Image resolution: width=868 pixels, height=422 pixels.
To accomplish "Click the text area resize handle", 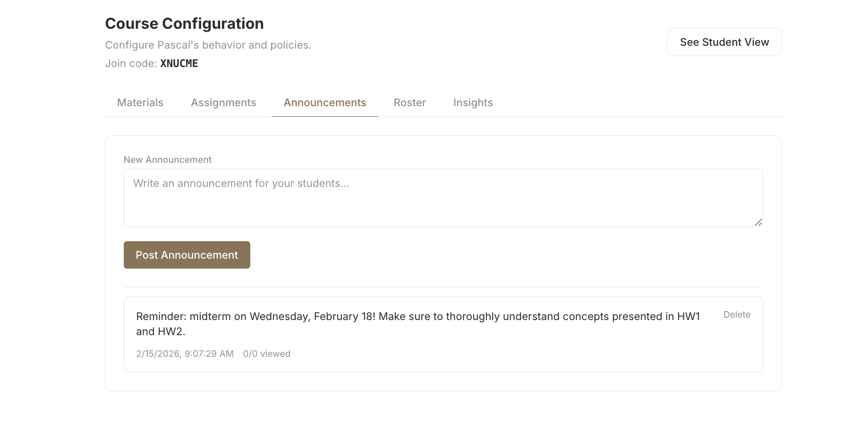I will tap(758, 222).
